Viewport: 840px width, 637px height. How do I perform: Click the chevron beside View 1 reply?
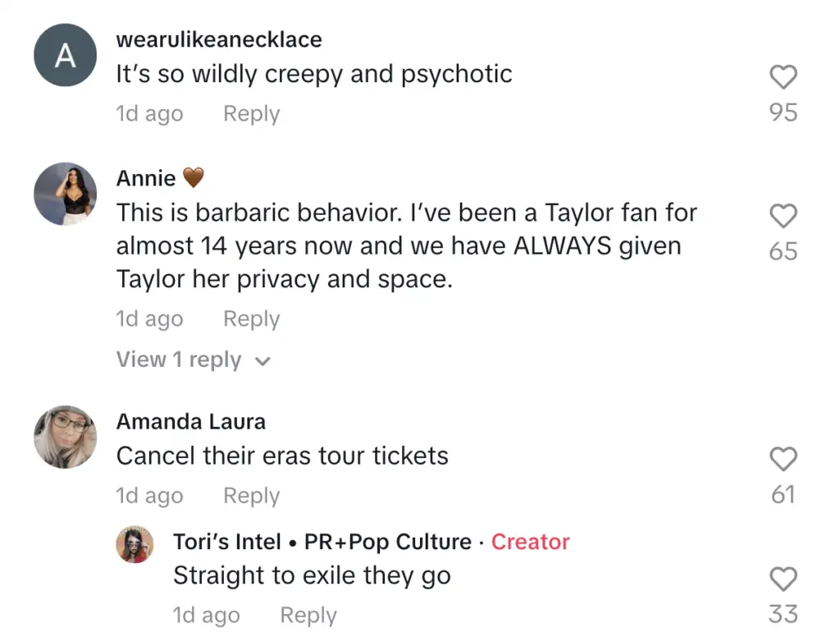tap(262, 361)
